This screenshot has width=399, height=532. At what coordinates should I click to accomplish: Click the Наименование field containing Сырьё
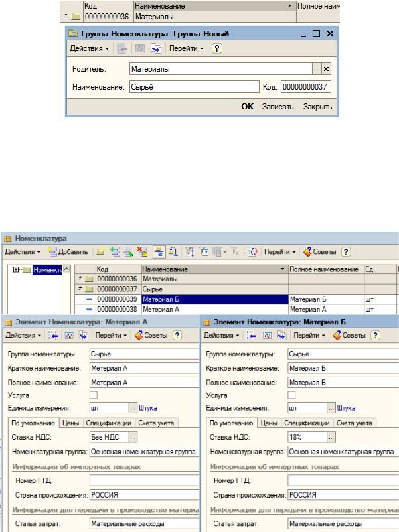click(195, 87)
